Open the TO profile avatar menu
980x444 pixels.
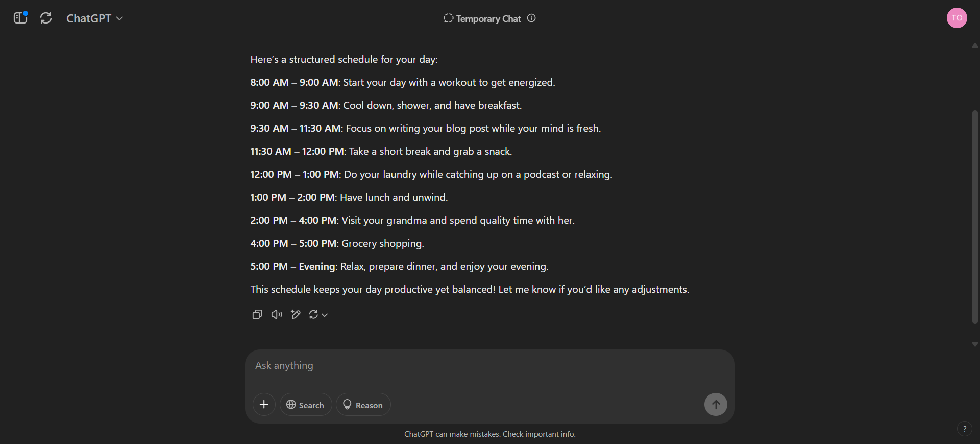point(957,18)
